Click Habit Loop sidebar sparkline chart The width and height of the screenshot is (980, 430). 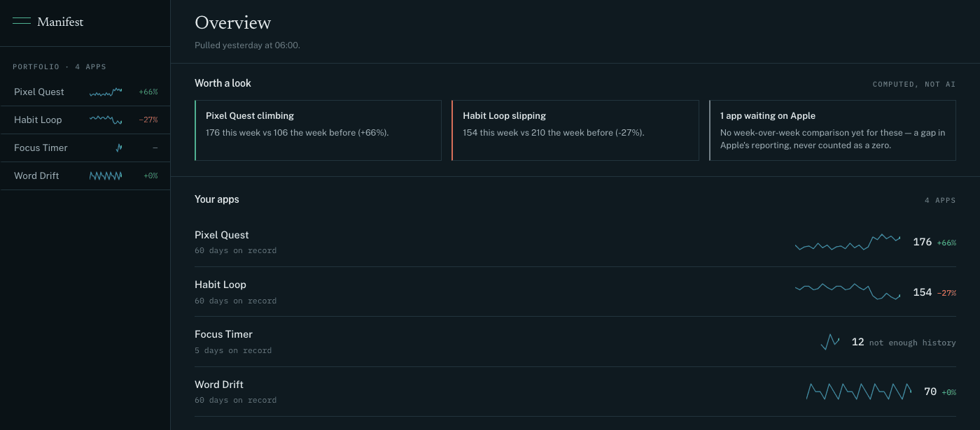[106, 120]
